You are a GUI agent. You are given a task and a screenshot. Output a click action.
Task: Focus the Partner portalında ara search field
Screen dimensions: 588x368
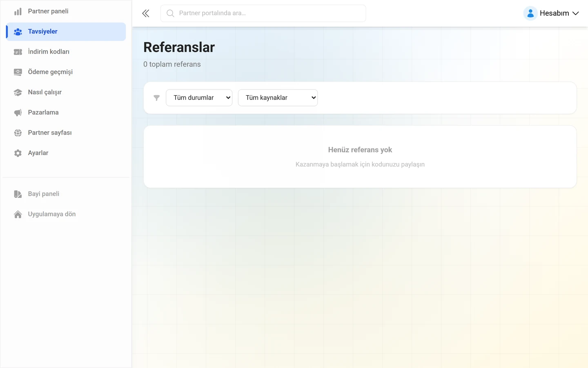pos(263,13)
